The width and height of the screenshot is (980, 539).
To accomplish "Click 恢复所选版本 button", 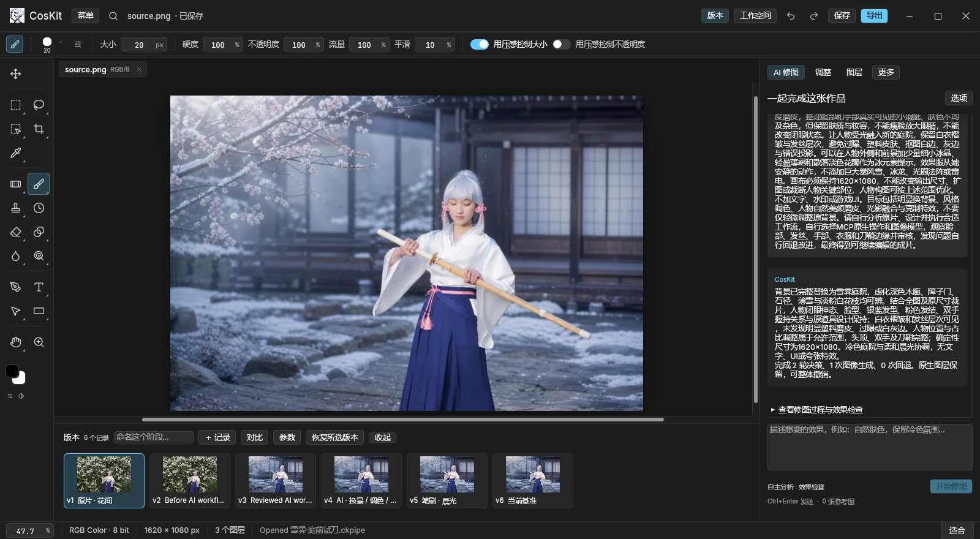I will 335,437.
